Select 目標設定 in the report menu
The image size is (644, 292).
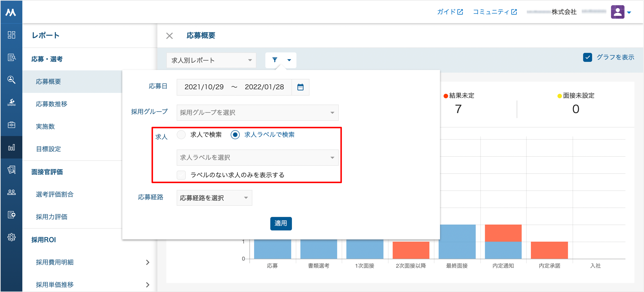(48, 149)
